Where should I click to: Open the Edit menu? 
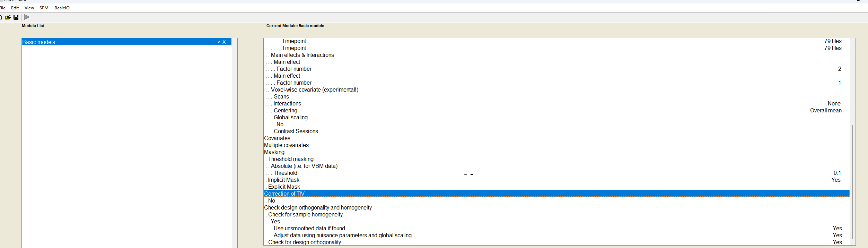pos(15,8)
